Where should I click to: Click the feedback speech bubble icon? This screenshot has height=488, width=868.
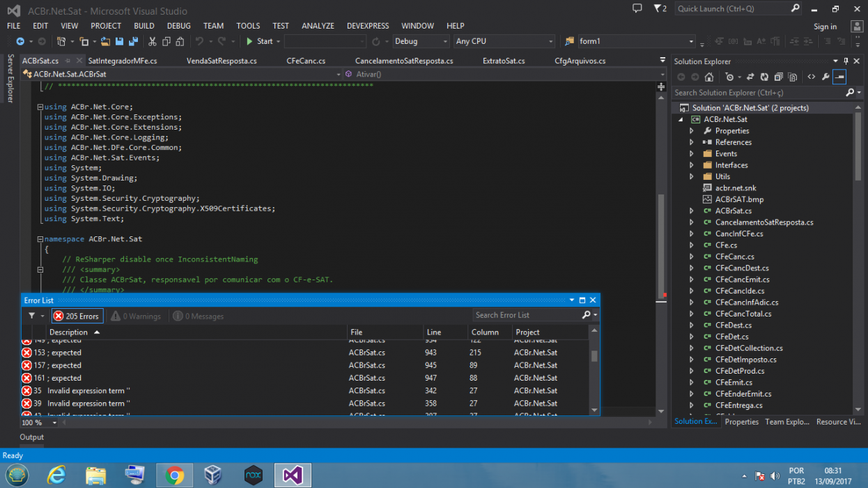(x=637, y=8)
